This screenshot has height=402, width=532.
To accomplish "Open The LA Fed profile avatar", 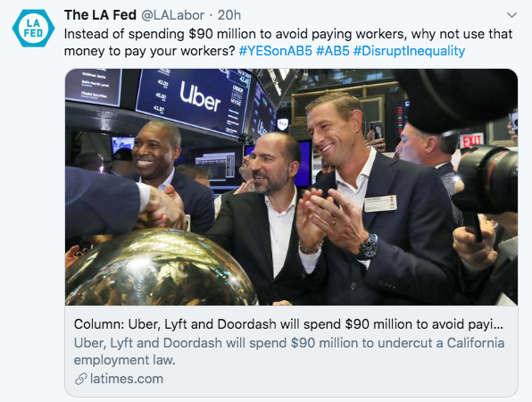I will (33, 29).
